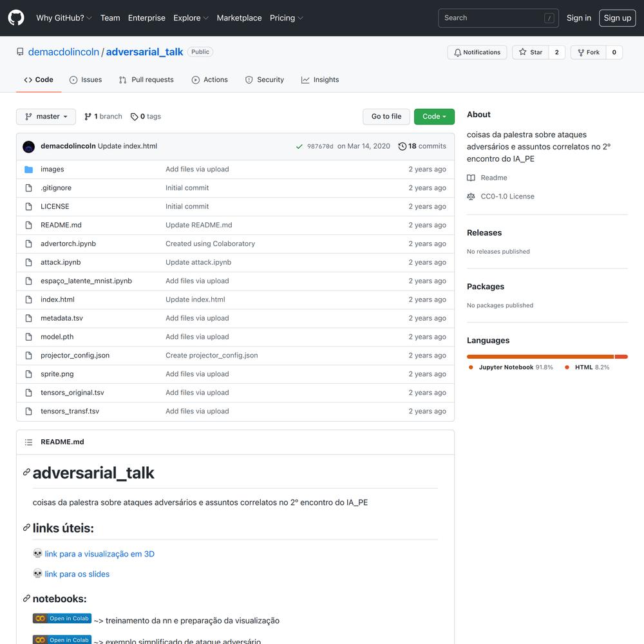644x644 pixels.
Task: Fork this repository
Action: click(x=588, y=52)
